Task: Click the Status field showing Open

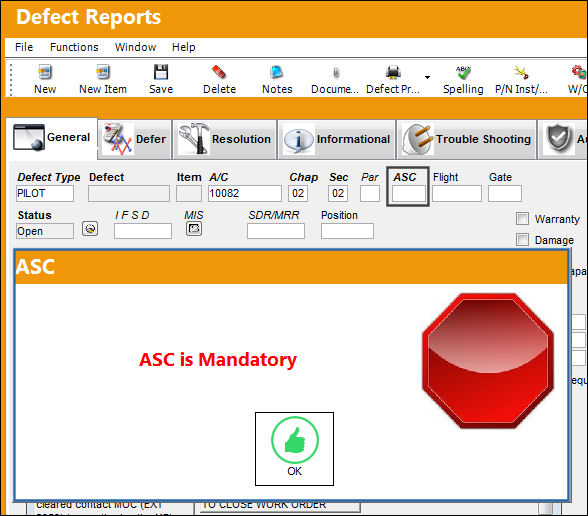Action: tap(45, 231)
